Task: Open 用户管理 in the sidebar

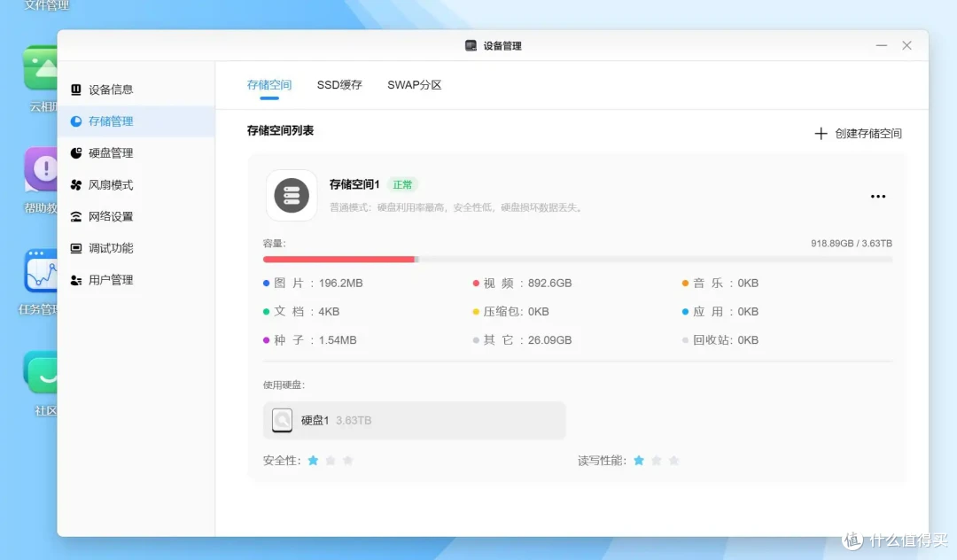Action: [x=136, y=280]
